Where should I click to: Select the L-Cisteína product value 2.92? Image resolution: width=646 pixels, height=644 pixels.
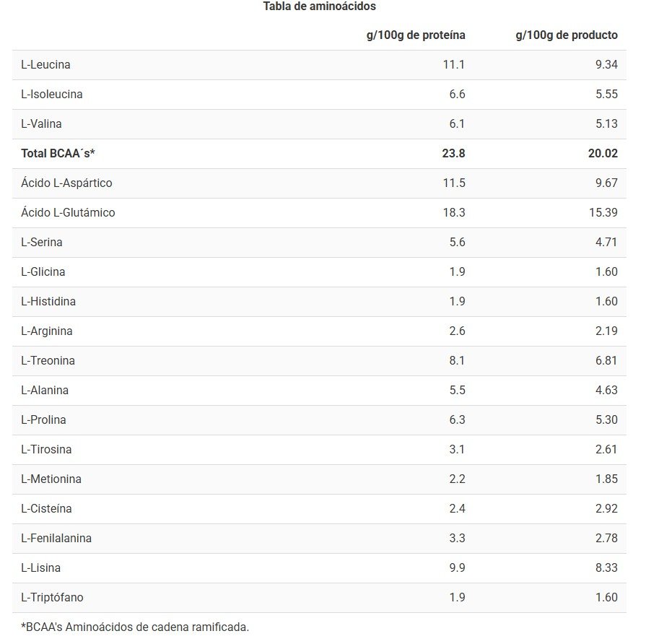click(x=606, y=509)
